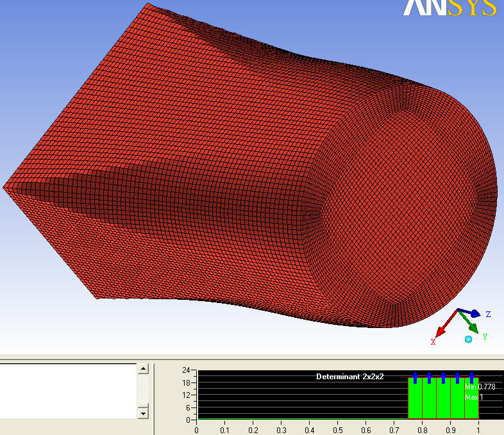This screenshot has height=435, width=504.
Task: Select the histogram bar for 0.8 to 0.85
Action: pyautogui.click(x=429, y=400)
